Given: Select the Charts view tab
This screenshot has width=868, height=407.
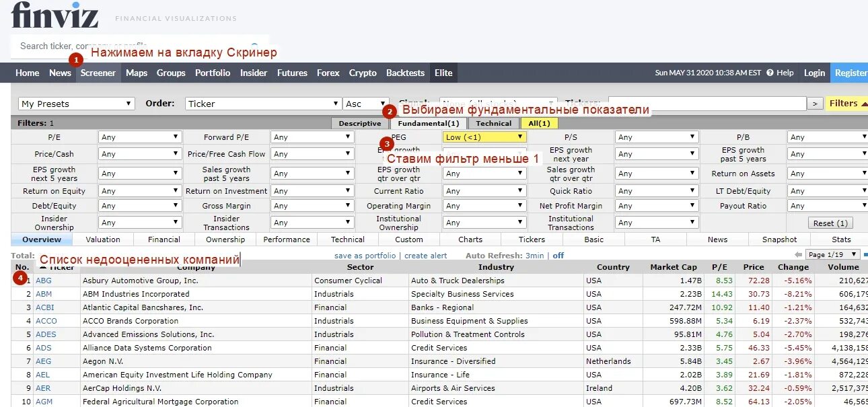Looking at the screenshot, I should pyautogui.click(x=470, y=239).
